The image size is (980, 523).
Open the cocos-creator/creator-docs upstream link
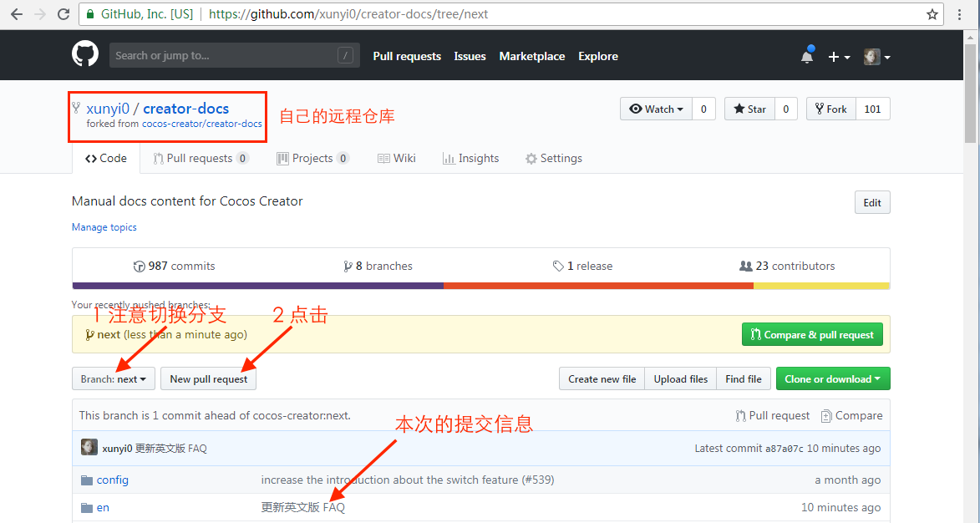202,124
